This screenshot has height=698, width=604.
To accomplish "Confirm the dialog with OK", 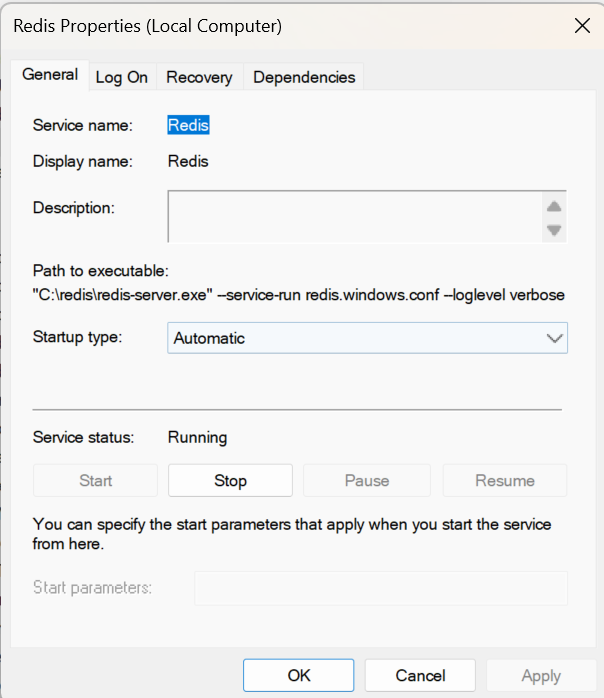I will [299, 676].
